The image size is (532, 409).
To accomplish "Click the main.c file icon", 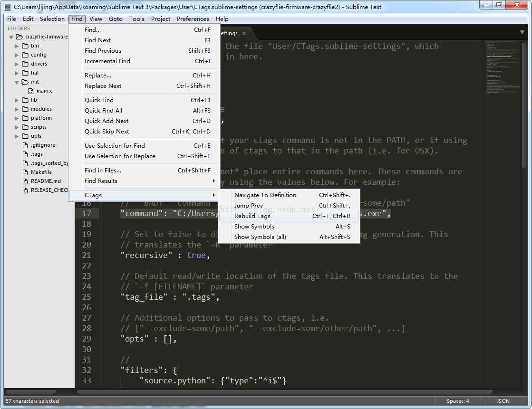I will (31, 91).
